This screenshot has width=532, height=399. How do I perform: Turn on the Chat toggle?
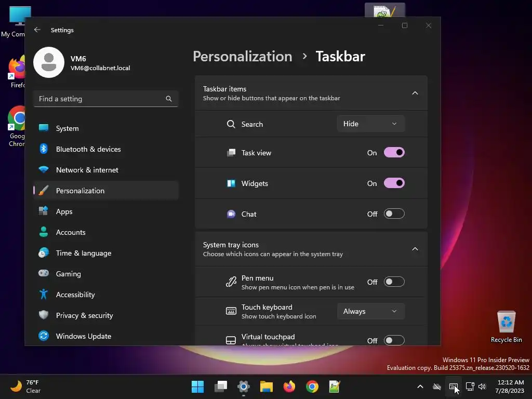[394, 214]
